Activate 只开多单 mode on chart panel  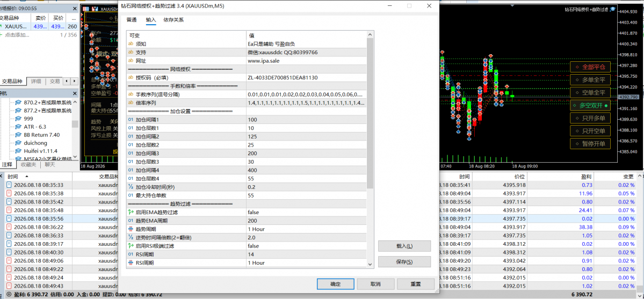(x=590, y=118)
